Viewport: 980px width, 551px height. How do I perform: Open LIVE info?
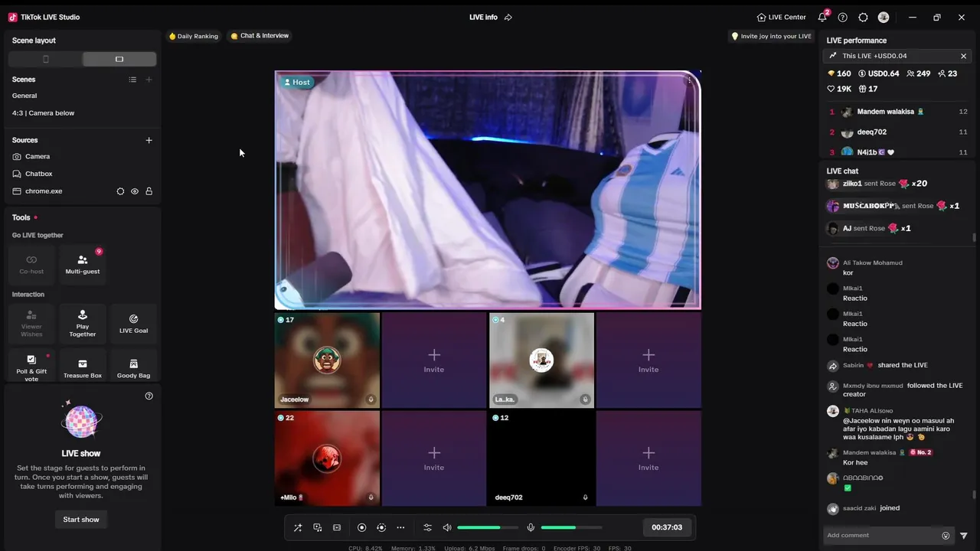[x=483, y=17]
